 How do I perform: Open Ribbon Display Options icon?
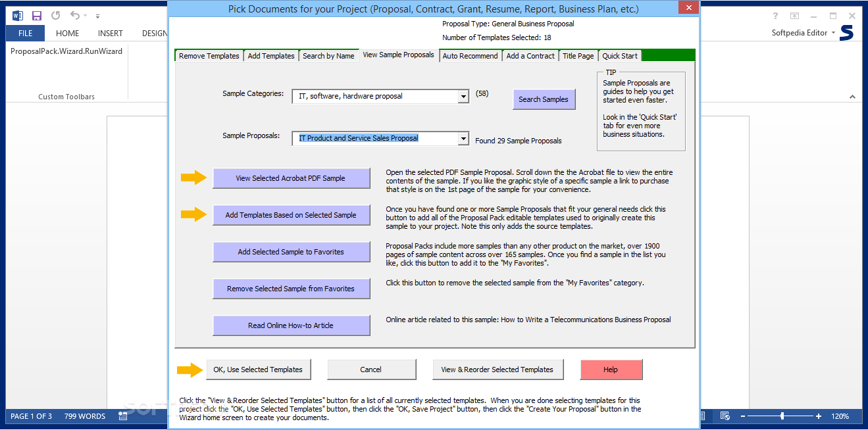pyautogui.click(x=795, y=16)
